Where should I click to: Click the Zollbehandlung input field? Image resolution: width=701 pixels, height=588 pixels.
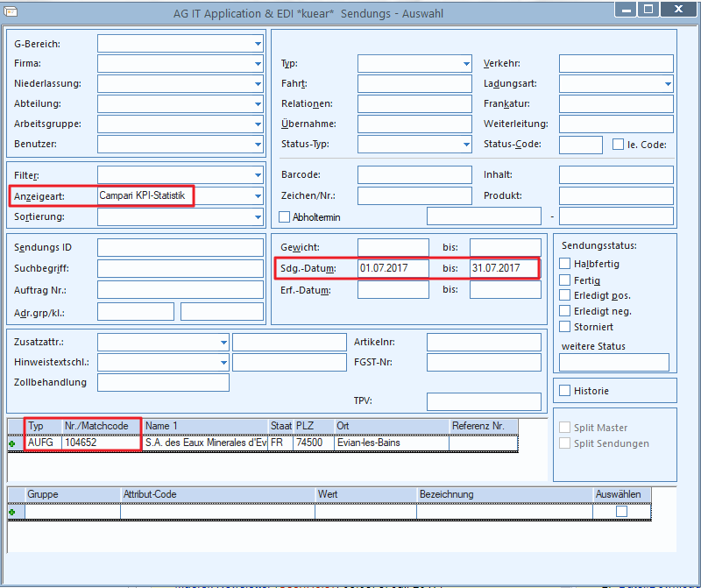pos(163,382)
